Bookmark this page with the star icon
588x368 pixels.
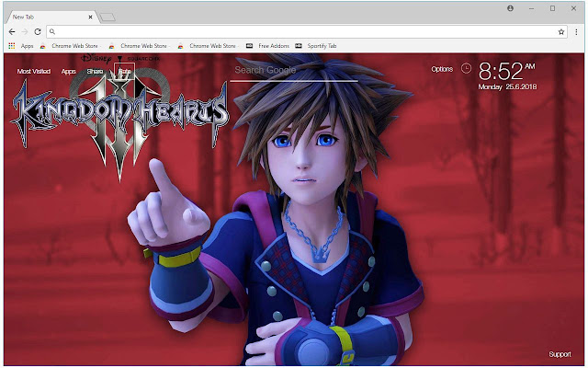pos(561,32)
